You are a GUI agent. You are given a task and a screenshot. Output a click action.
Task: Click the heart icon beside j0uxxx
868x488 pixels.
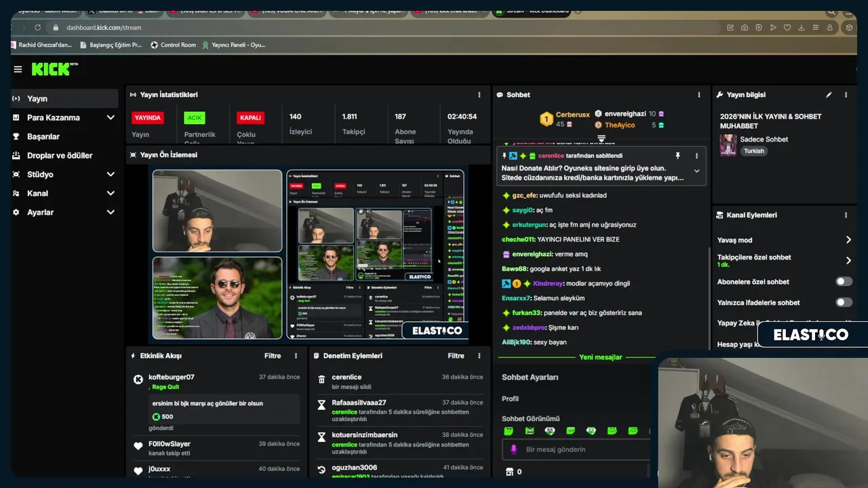point(138,470)
